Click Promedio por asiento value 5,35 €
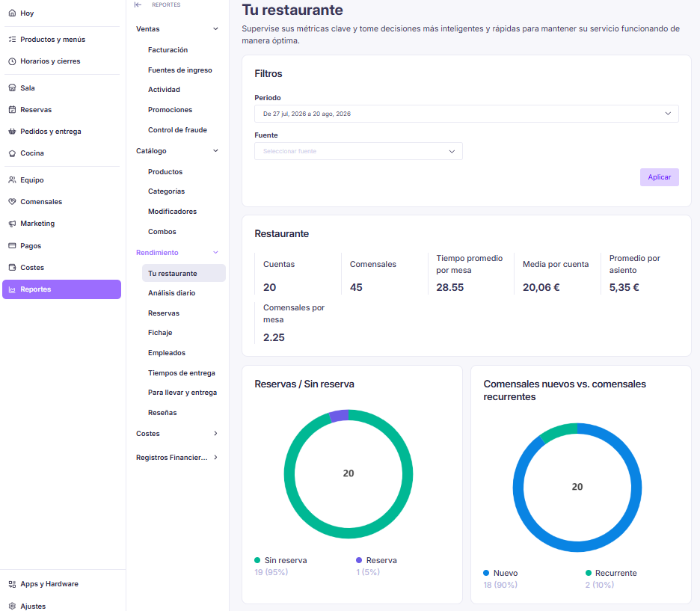The width and height of the screenshot is (700, 611). [x=624, y=287]
